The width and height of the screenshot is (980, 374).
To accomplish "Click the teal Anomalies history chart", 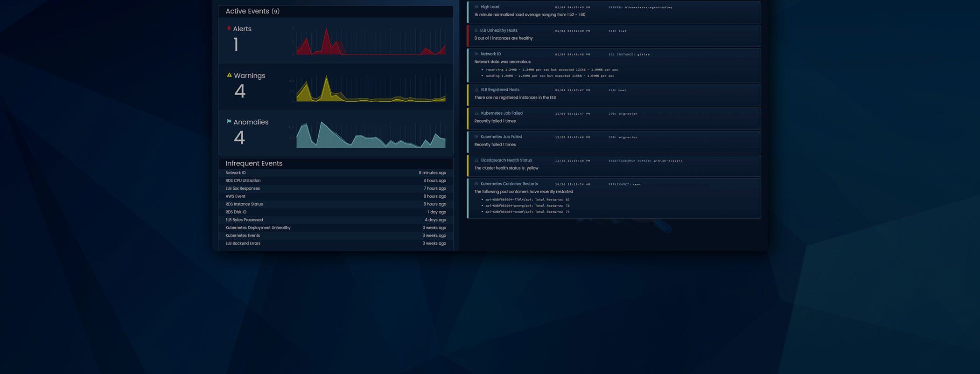I will [x=371, y=135].
